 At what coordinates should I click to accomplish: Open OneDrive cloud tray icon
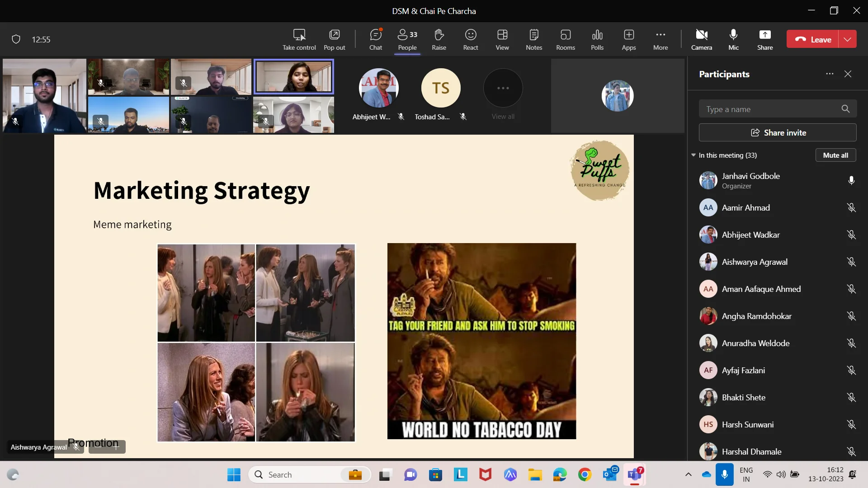tap(706, 474)
